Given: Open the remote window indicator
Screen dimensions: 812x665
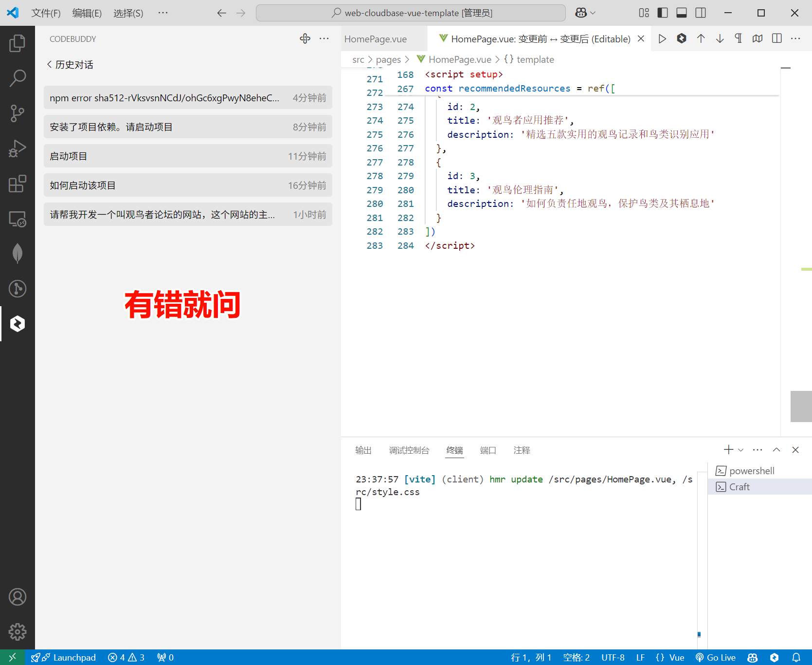Looking at the screenshot, I should tap(13, 657).
